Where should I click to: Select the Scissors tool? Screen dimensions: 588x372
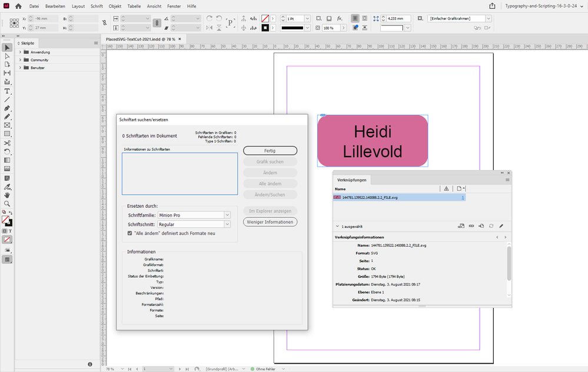(7, 143)
